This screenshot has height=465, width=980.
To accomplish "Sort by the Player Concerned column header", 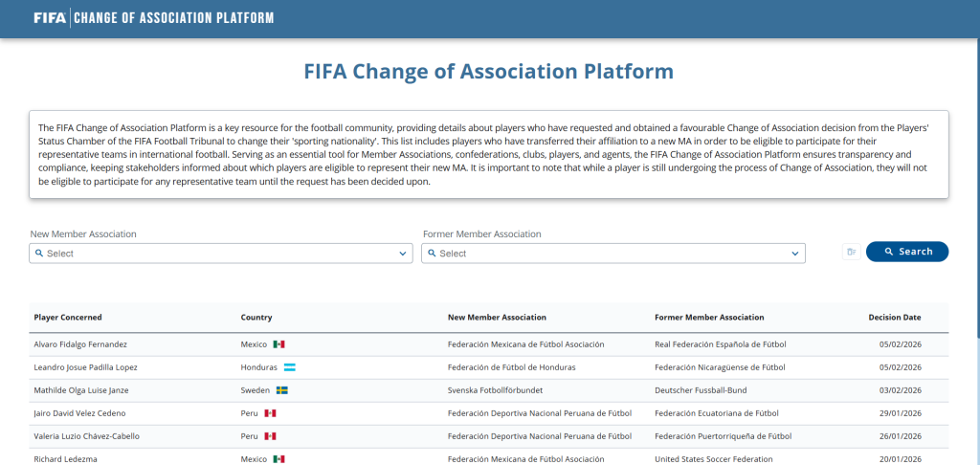I will pos(68,318).
